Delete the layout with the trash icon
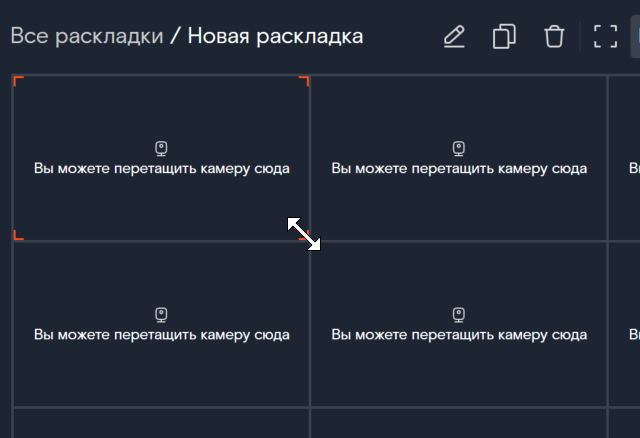 tap(554, 37)
